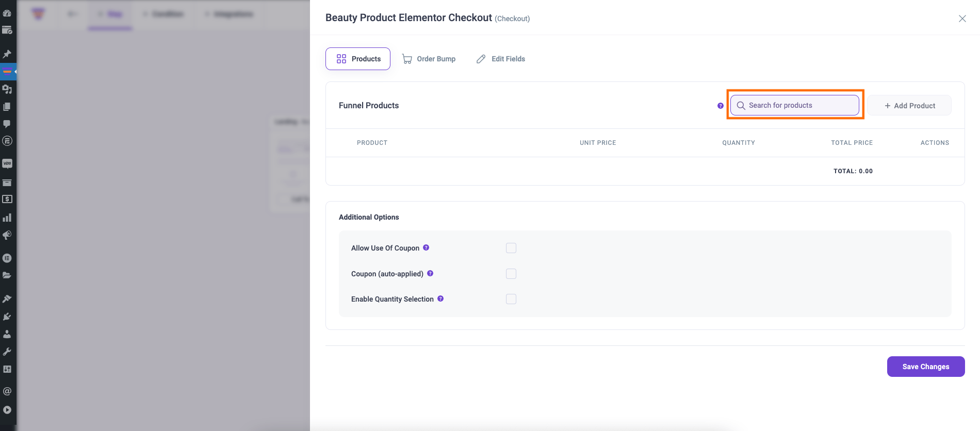Open the @ email sidebar icon
This screenshot has height=431, width=980.
coord(7,391)
